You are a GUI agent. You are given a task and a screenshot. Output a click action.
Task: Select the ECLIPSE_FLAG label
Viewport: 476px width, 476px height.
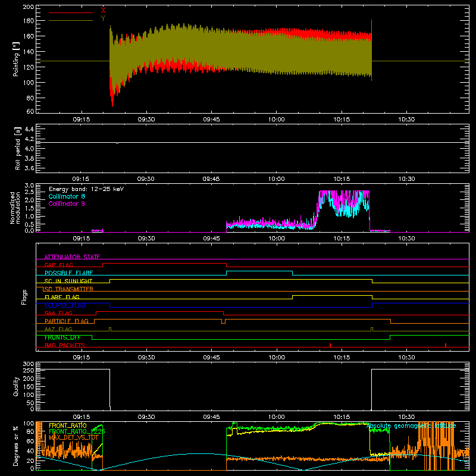click(65, 305)
